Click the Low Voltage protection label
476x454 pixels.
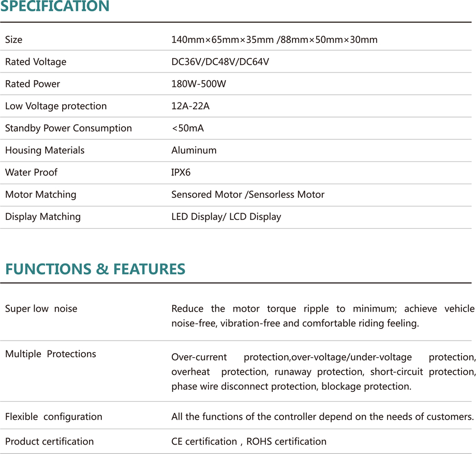pos(56,106)
